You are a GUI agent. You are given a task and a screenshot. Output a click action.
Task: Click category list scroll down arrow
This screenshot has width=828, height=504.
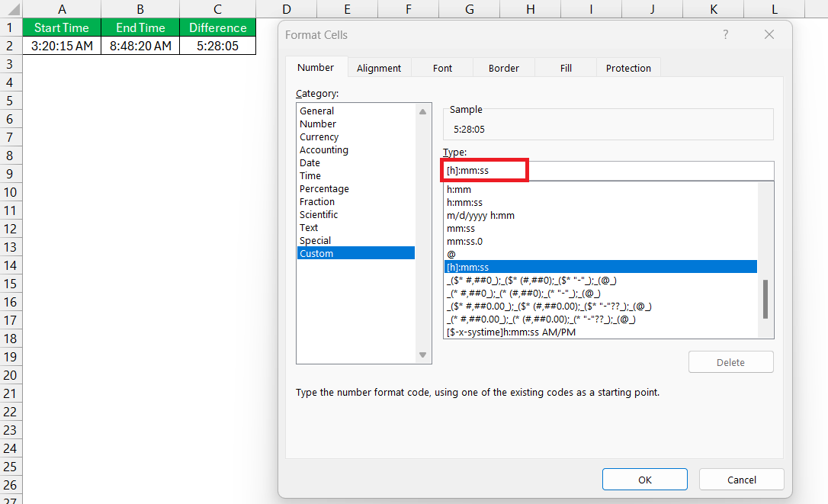tap(422, 355)
